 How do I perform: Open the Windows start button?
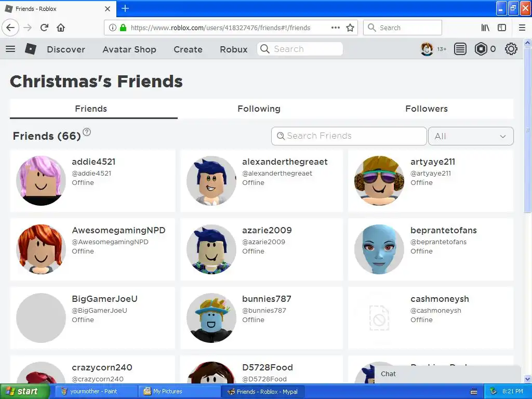(x=24, y=392)
